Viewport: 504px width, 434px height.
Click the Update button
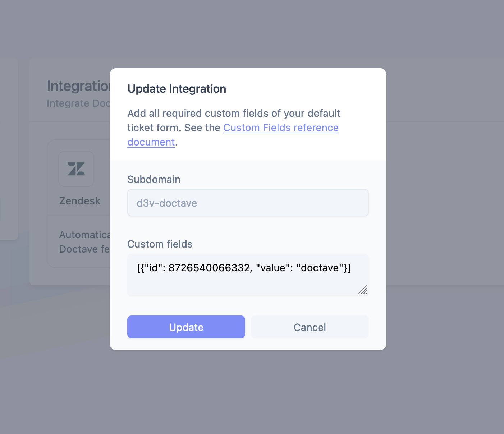[186, 327]
